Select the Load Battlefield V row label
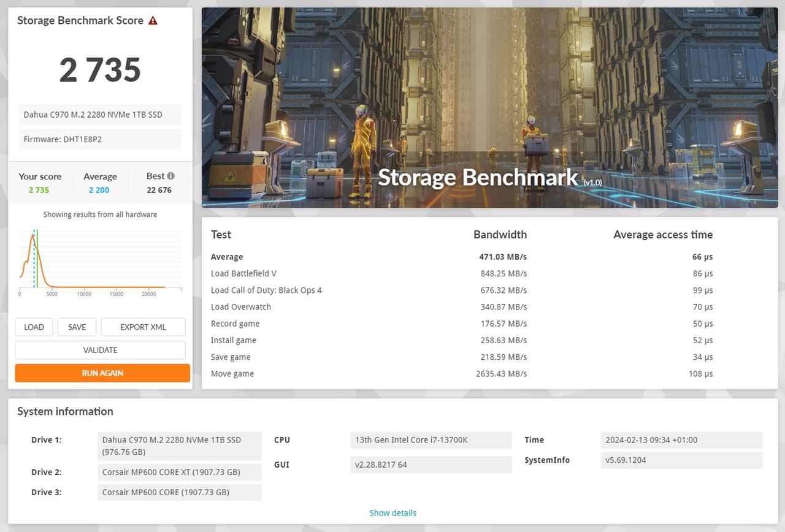785x532 pixels. click(x=243, y=273)
